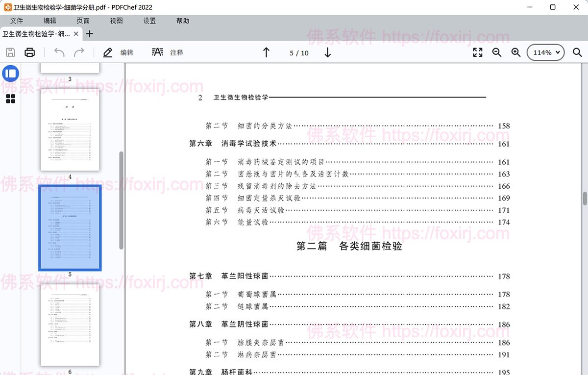Screen dimensions: 588x375
Task: Click the Save icon
Action: tap(10, 52)
